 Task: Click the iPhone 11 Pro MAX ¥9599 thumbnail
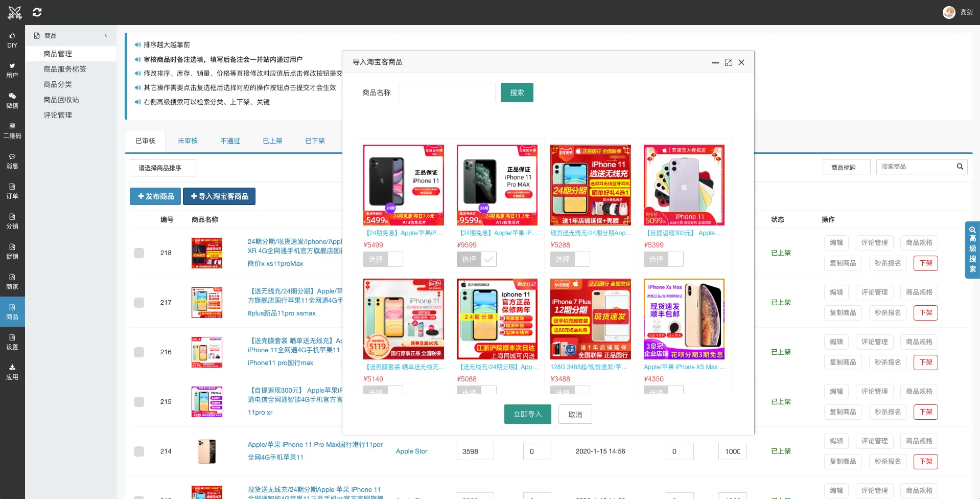coord(497,185)
